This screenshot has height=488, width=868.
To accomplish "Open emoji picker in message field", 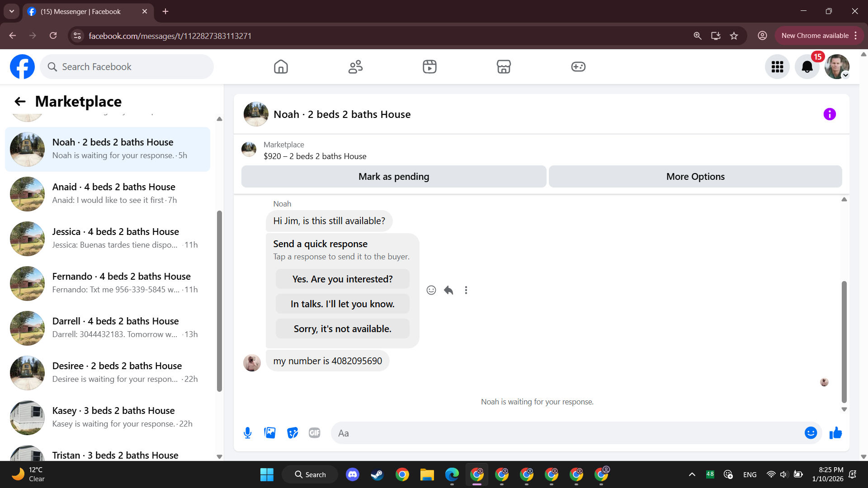I will (x=811, y=433).
